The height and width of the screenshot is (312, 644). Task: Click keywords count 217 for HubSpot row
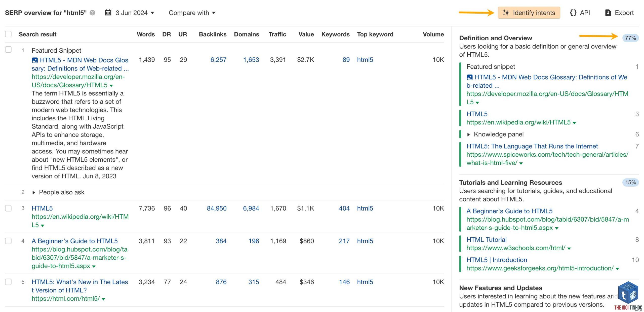click(344, 241)
